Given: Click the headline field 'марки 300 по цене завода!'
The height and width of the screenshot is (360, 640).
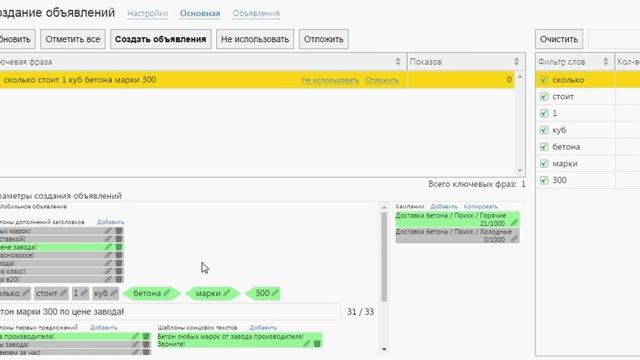Looking at the screenshot, I should tap(170, 312).
